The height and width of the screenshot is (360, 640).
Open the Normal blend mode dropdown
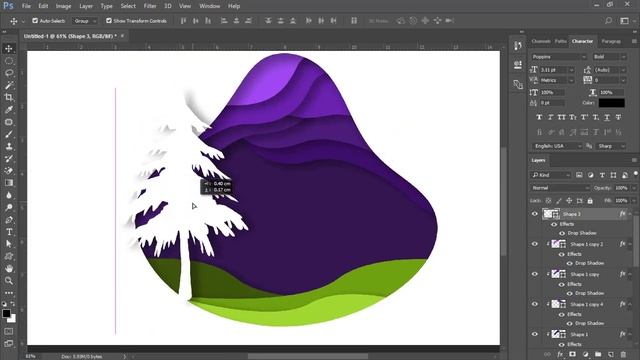tap(560, 188)
